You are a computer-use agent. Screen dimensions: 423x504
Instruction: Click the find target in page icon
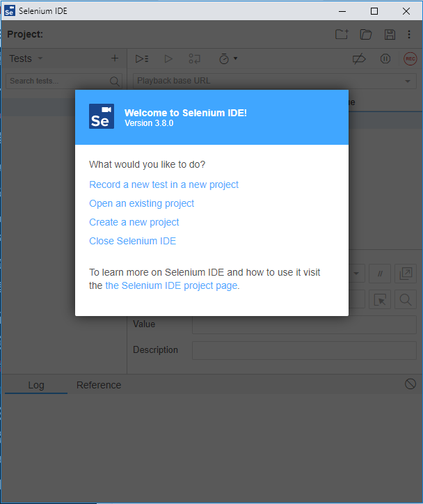[406, 299]
